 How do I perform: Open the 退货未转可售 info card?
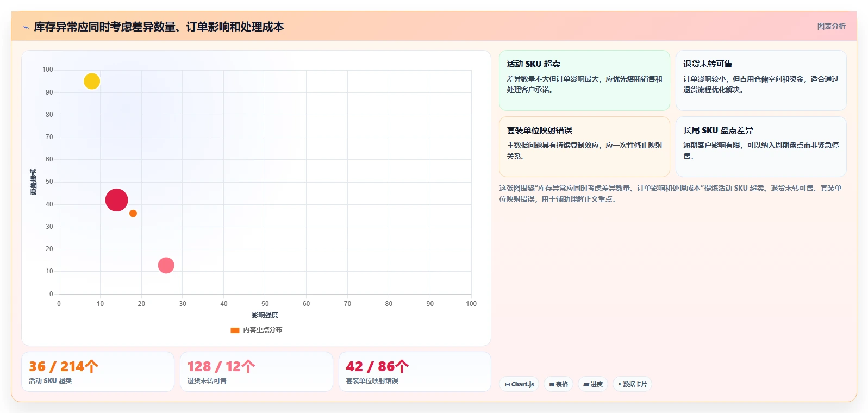click(x=761, y=80)
